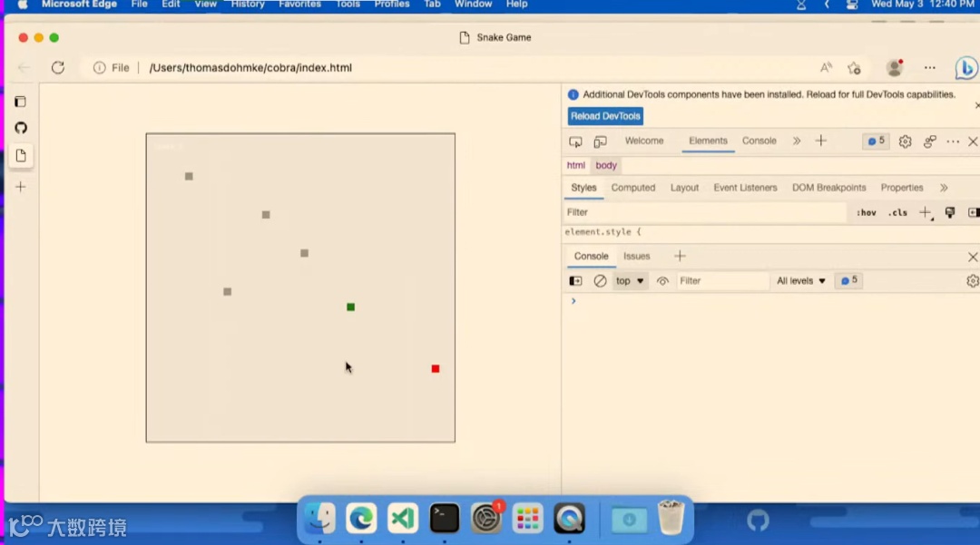Screen dimensions: 980x545
Task: Close the DevTools drawer
Action: 973,257
